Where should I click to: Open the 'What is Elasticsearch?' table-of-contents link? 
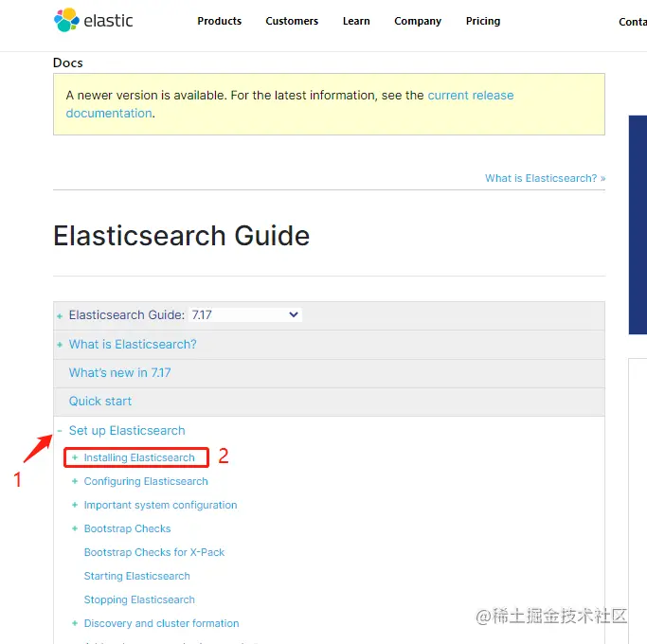click(x=133, y=344)
